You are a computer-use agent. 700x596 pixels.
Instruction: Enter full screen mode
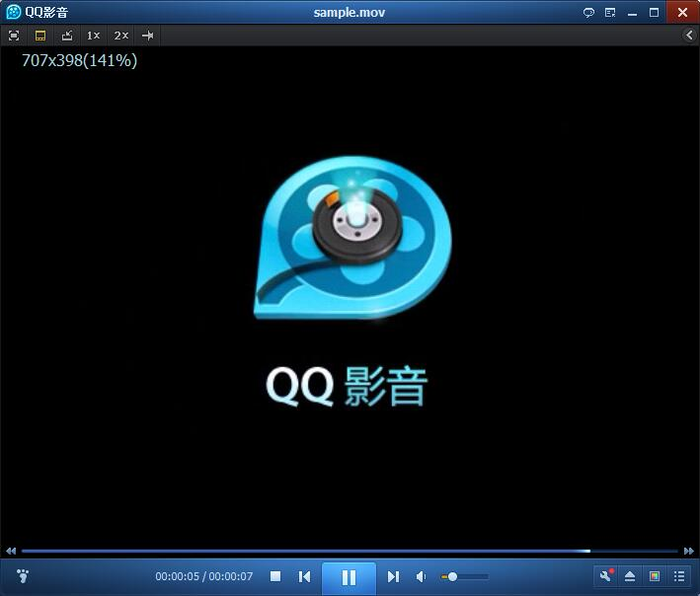coord(14,36)
